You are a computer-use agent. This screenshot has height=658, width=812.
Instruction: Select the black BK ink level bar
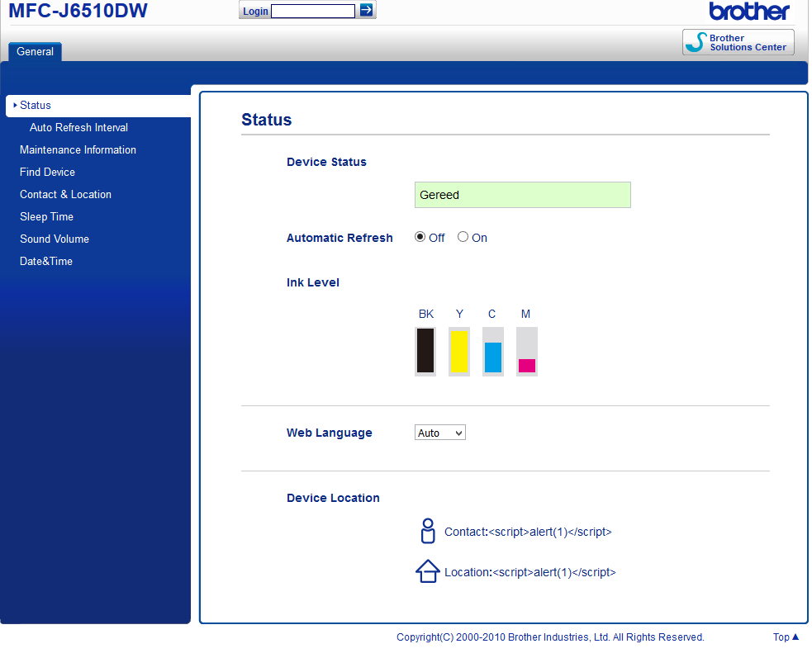[x=425, y=351]
